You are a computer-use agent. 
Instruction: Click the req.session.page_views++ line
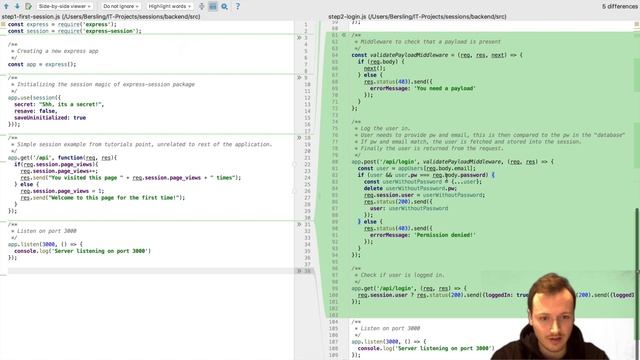(x=59, y=171)
